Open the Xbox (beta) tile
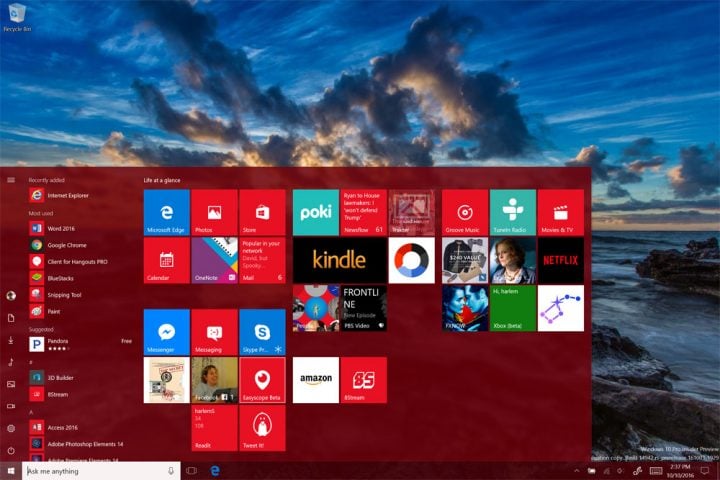 tap(513, 308)
